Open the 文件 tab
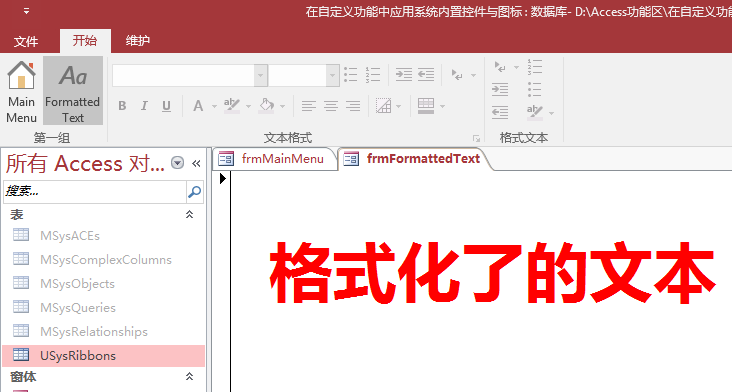Image resolution: width=732 pixels, height=392 pixels. click(x=26, y=41)
